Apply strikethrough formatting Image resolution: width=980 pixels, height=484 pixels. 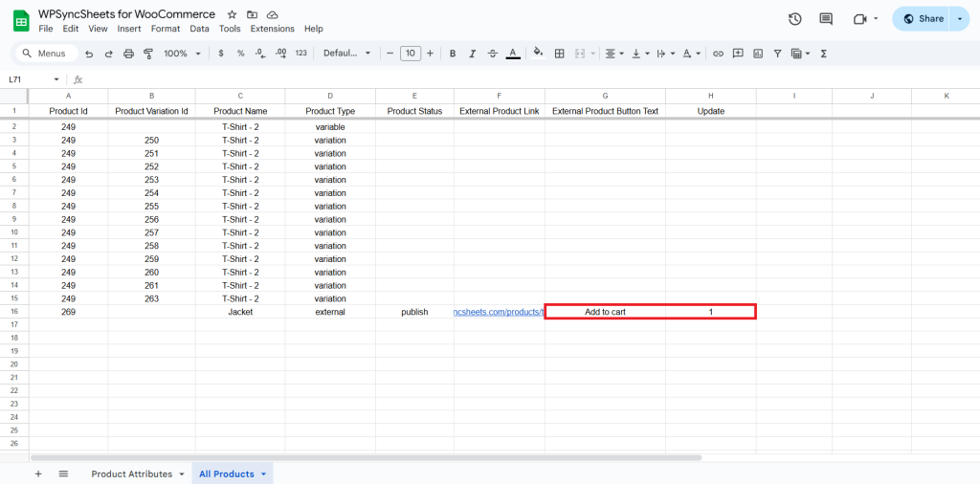(x=493, y=54)
